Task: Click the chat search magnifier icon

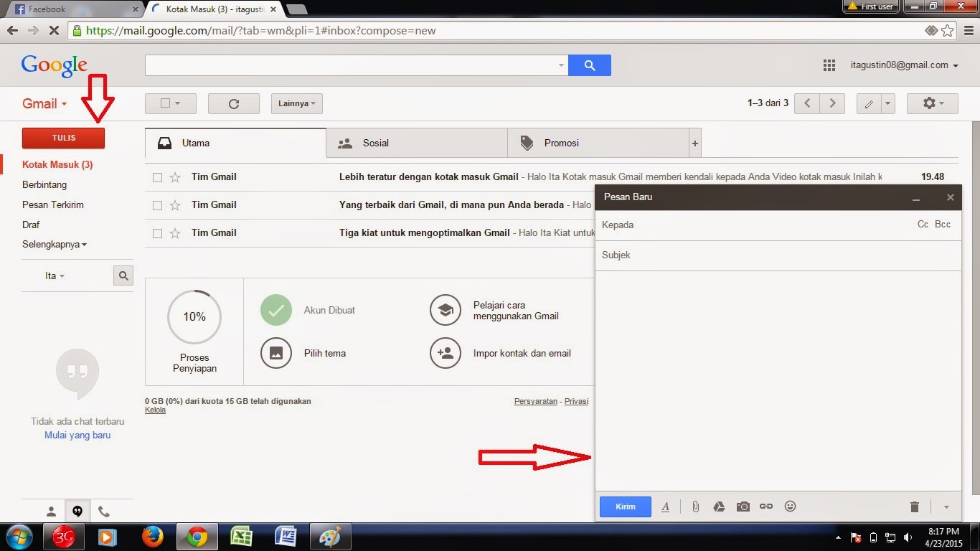Action: [123, 275]
